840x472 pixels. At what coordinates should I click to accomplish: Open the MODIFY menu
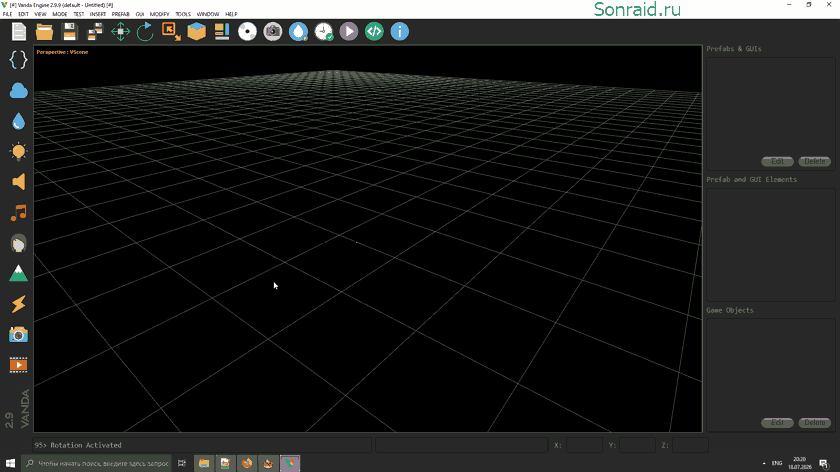tap(160, 14)
